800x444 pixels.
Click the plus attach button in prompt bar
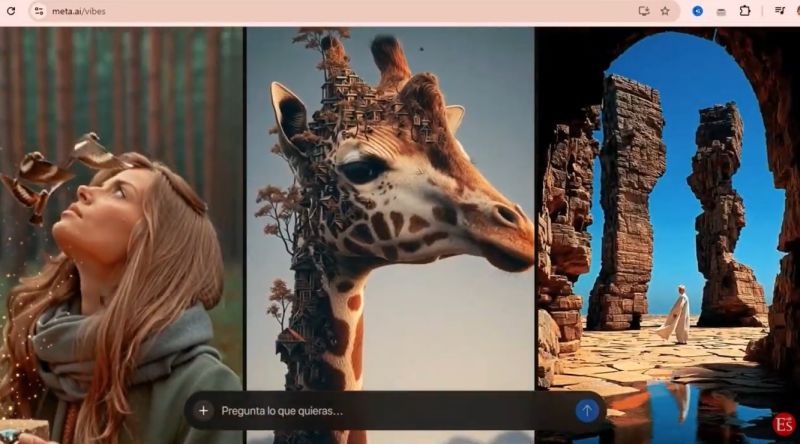[x=203, y=410]
